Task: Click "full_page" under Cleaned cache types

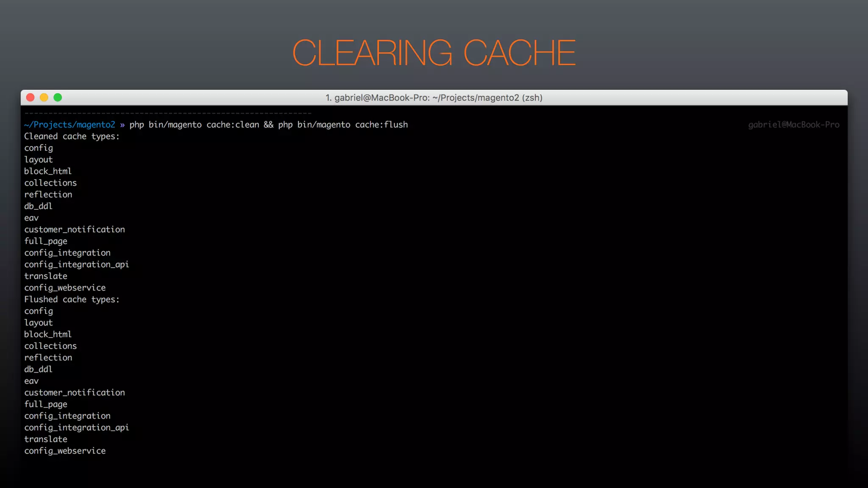Action: (46, 241)
